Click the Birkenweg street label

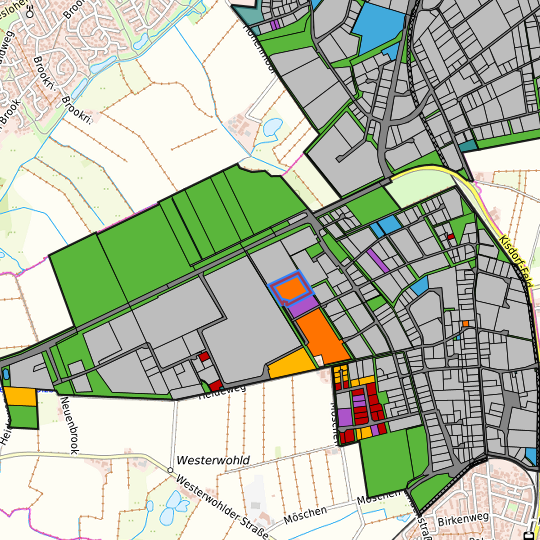click(463, 519)
